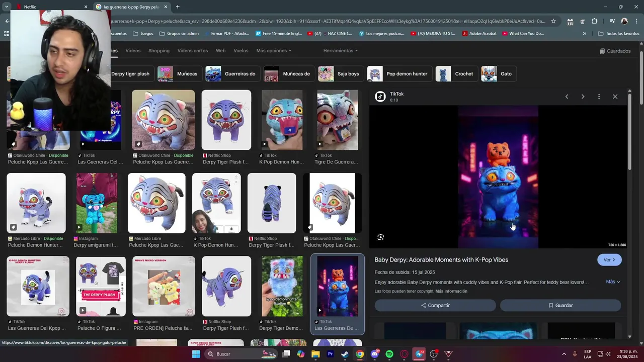
Task: Open the Más opciones dropdown
Action: 274,51
